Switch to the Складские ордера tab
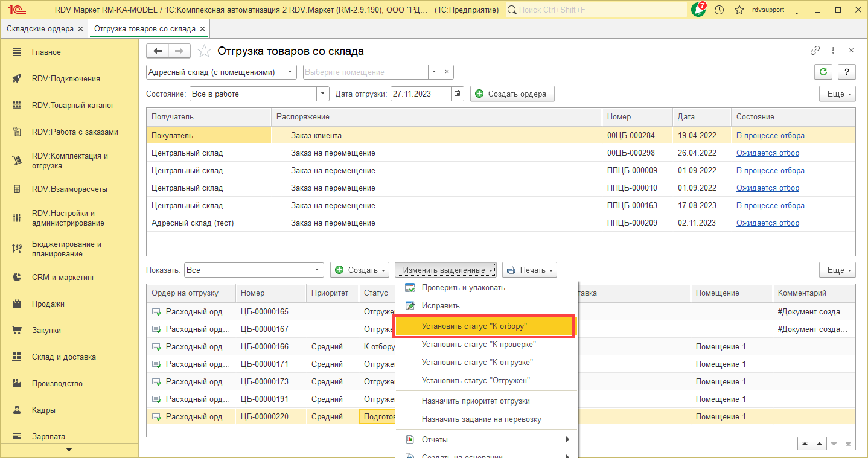Viewport: 868px width, 458px height. tap(40, 28)
